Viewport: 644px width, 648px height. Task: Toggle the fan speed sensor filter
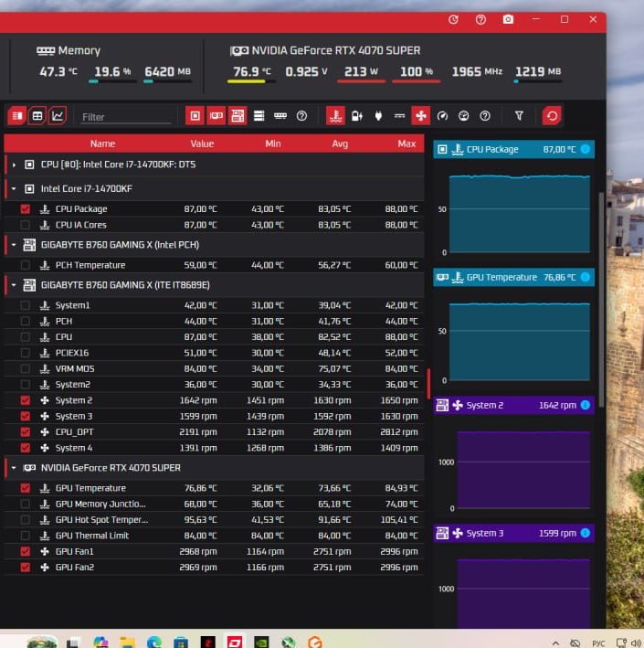tap(421, 116)
